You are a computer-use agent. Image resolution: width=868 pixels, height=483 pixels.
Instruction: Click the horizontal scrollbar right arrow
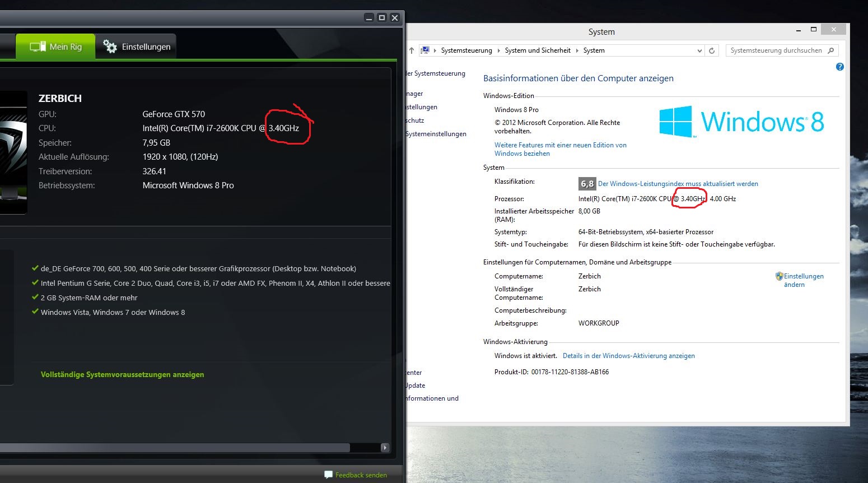pyautogui.click(x=385, y=448)
